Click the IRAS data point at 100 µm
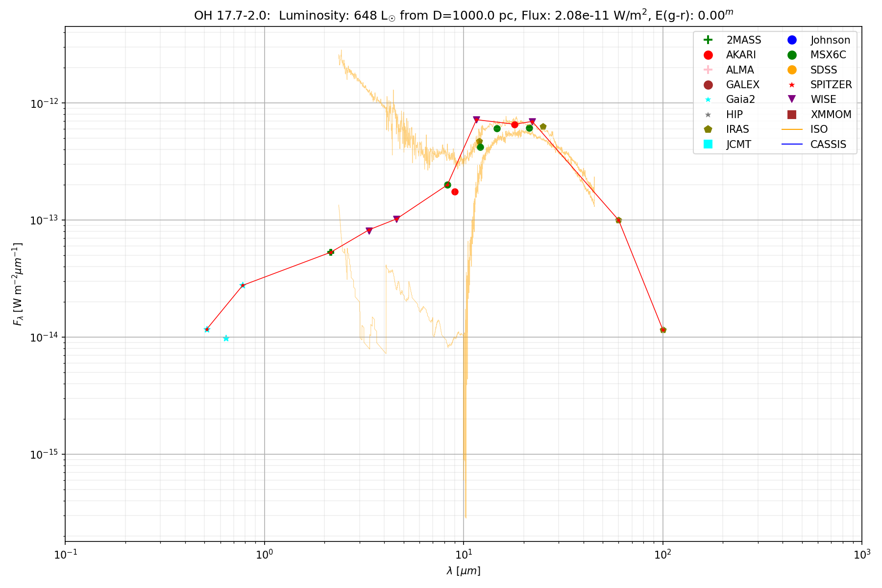The width and height of the screenshot is (882, 588). (x=663, y=330)
